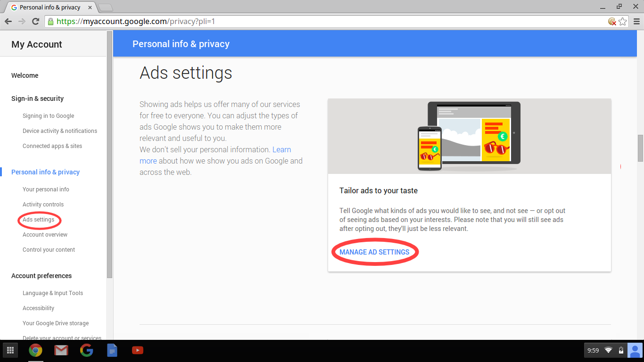Open Google Docs from the shelf
The width and height of the screenshot is (644, 362).
point(112,350)
